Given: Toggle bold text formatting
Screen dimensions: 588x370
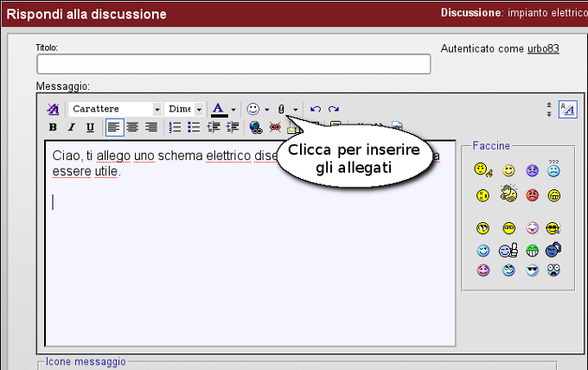Looking at the screenshot, I should point(53,127).
